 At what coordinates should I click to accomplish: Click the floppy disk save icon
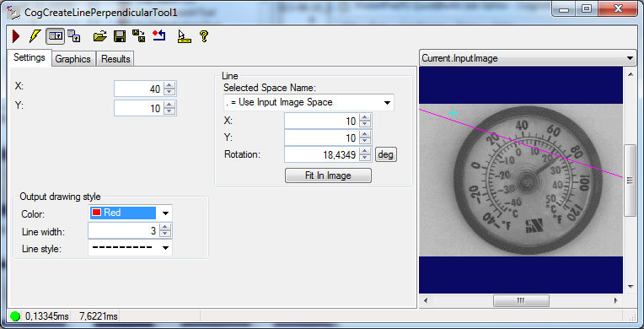pyautogui.click(x=120, y=36)
